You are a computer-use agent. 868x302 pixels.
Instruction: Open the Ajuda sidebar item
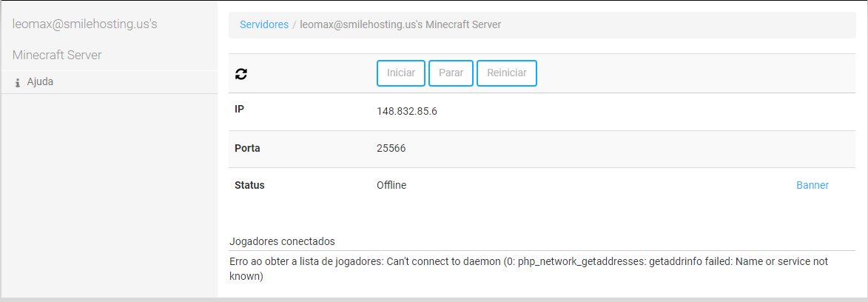(109, 82)
